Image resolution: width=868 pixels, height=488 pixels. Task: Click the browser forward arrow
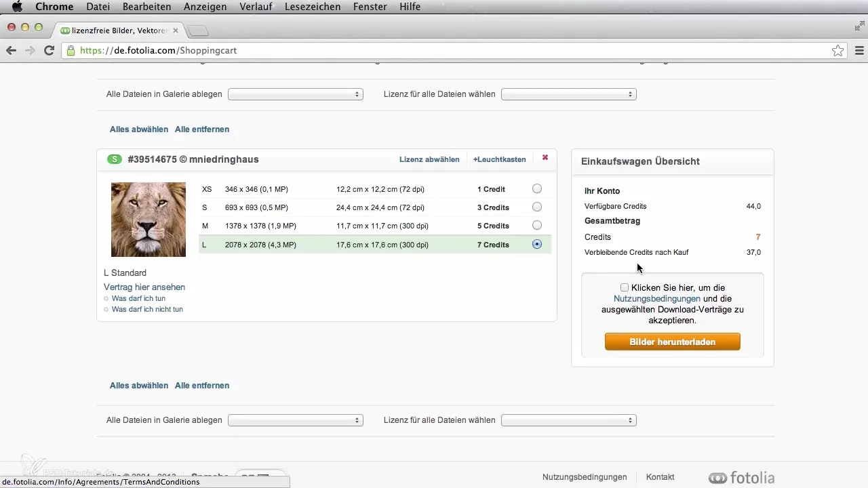click(30, 51)
